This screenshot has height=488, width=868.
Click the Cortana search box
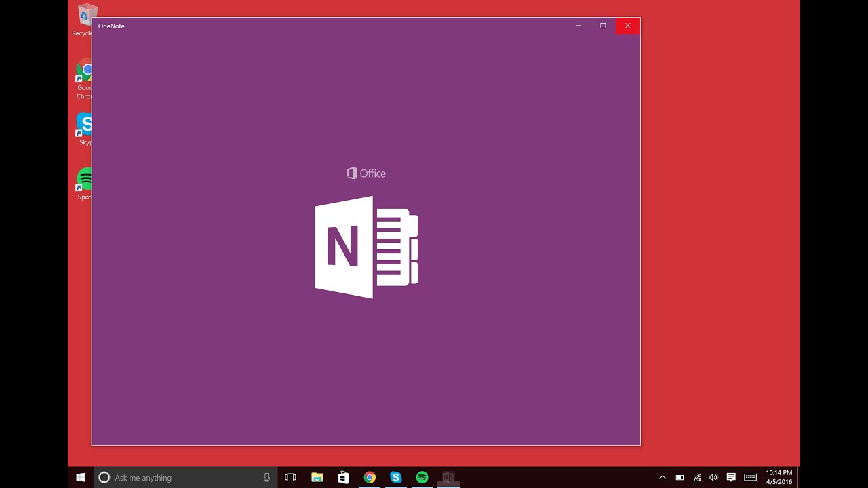(186, 477)
